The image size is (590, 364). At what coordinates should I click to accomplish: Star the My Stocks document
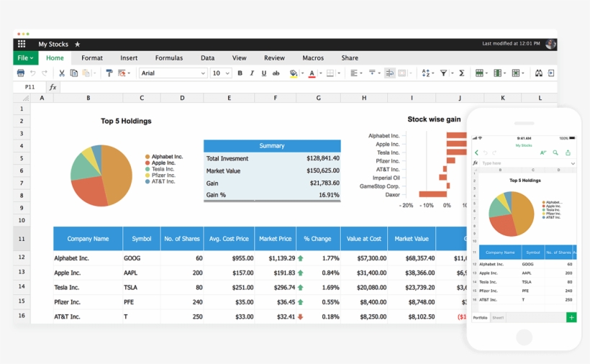(x=78, y=45)
